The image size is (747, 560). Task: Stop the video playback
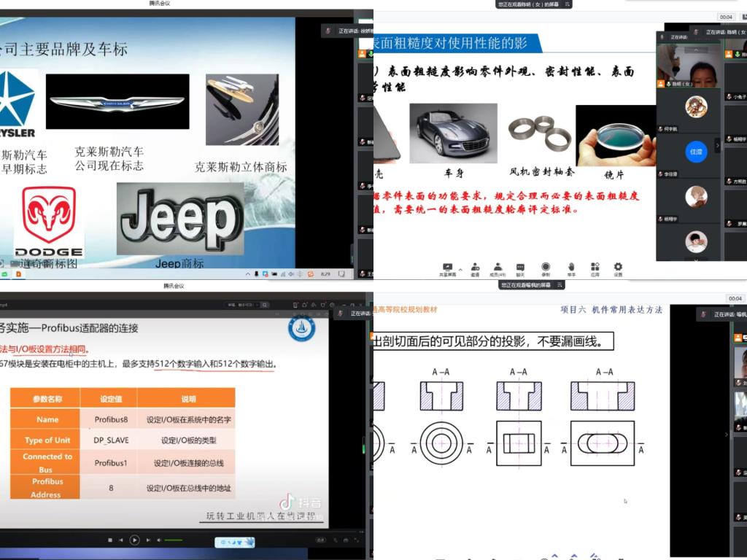tap(110, 540)
